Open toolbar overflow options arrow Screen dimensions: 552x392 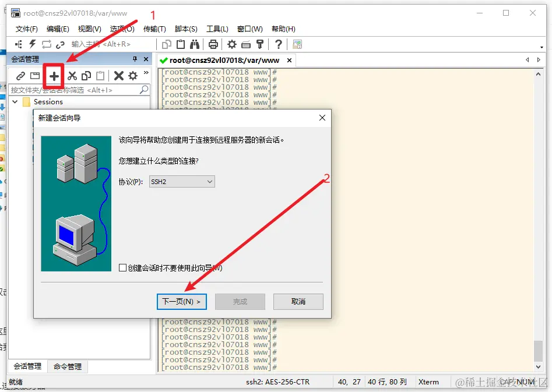pyautogui.click(x=542, y=47)
